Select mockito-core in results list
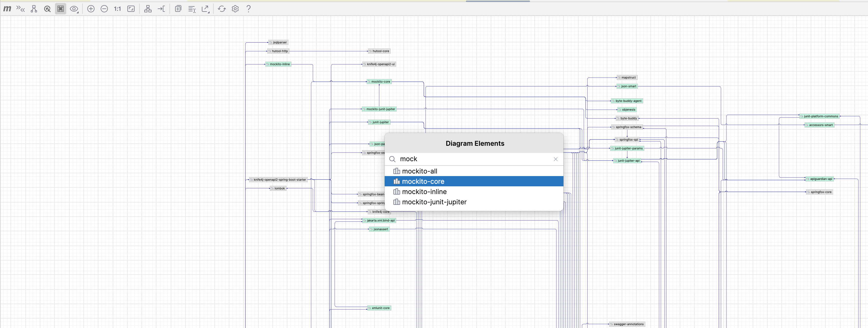Image resolution: width=868 pixels, height=328 pixels. pos(474,181)
